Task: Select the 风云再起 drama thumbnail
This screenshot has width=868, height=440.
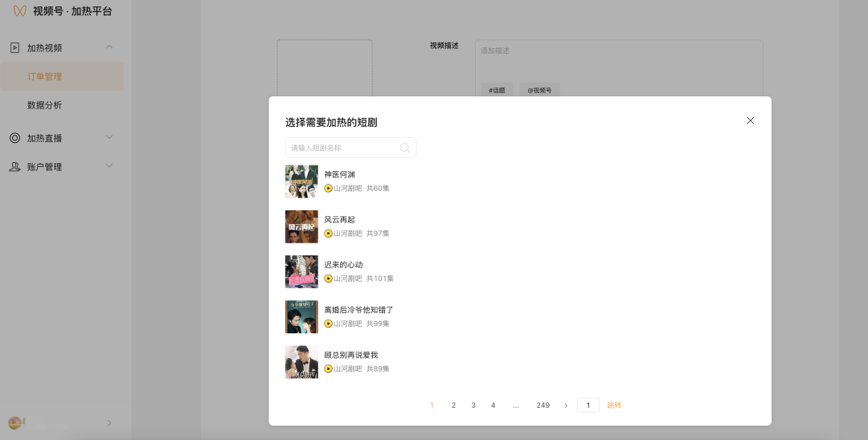Action: (x=301, y=226)
